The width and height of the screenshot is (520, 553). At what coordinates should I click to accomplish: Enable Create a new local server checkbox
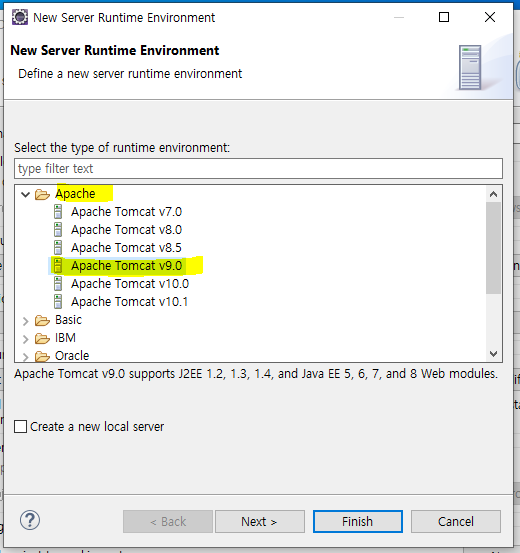pos(20,426)
